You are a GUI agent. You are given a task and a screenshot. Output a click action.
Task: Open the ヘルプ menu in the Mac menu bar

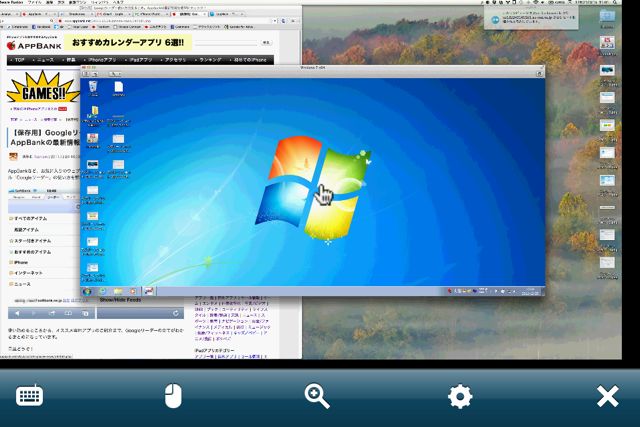[118, 2]
